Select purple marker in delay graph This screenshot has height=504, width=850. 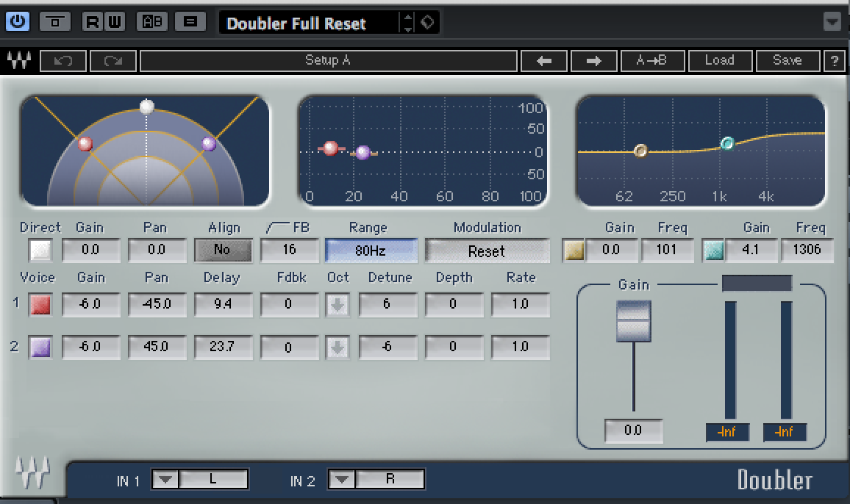click(363, 152)
